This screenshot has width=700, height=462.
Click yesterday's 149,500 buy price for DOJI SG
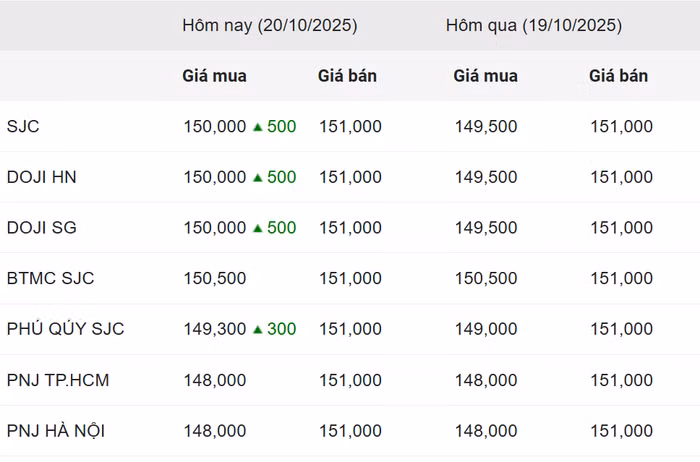[486, 228]
